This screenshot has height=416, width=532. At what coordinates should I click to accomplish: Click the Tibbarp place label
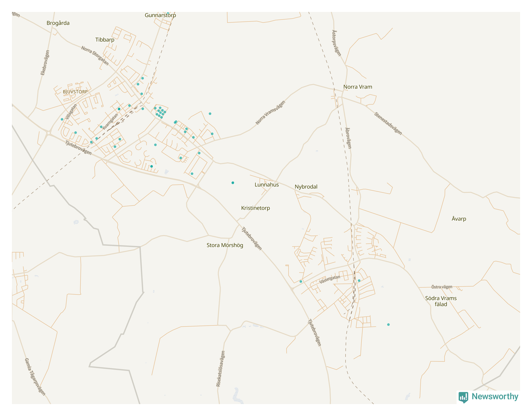[105, 40]
